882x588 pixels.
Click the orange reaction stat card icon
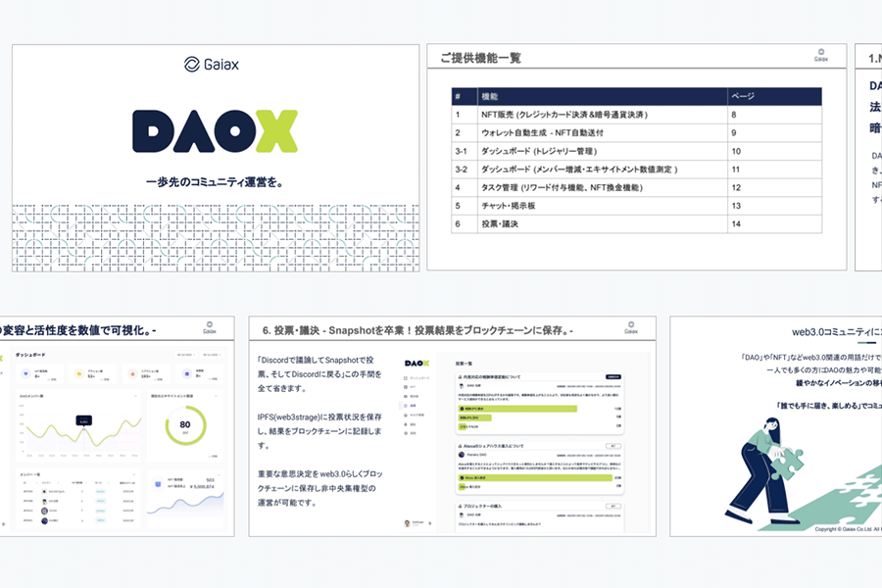pos(132,373)
